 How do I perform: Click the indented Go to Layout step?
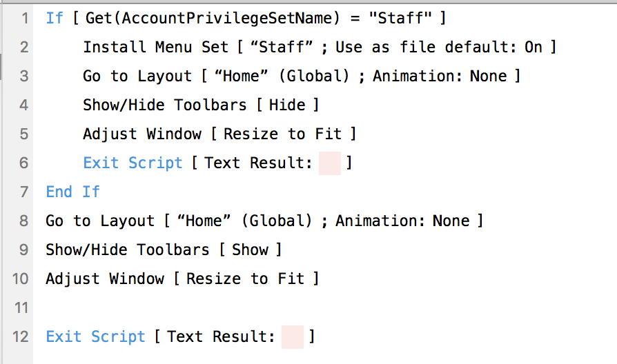pos(302,76)
